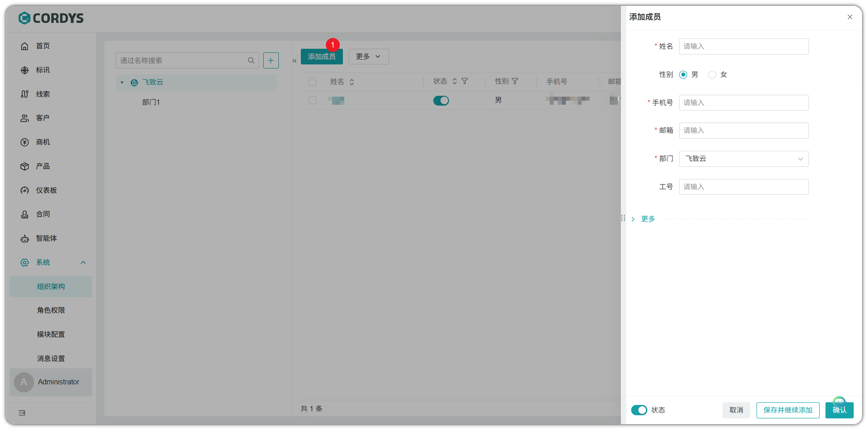Image resolution: width=868 pixels, height=430 pixels.
Task: Click the home icon in the sidebar
Action: point(25,46)
